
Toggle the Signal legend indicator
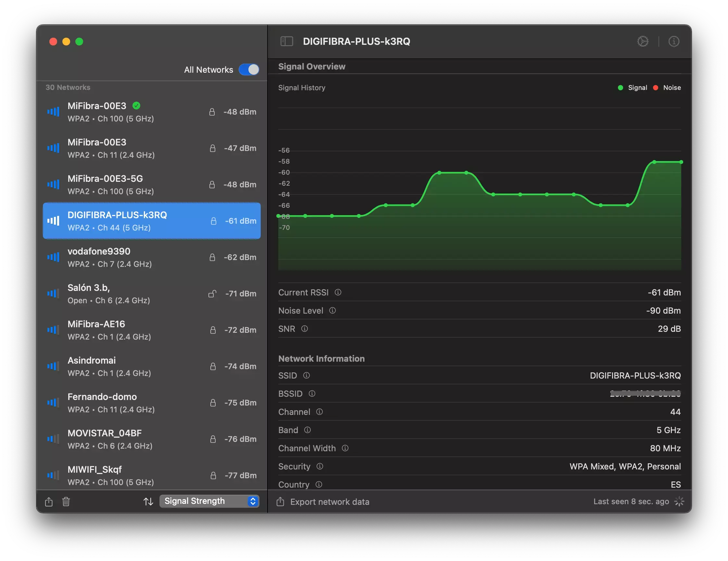pos(620,87)
